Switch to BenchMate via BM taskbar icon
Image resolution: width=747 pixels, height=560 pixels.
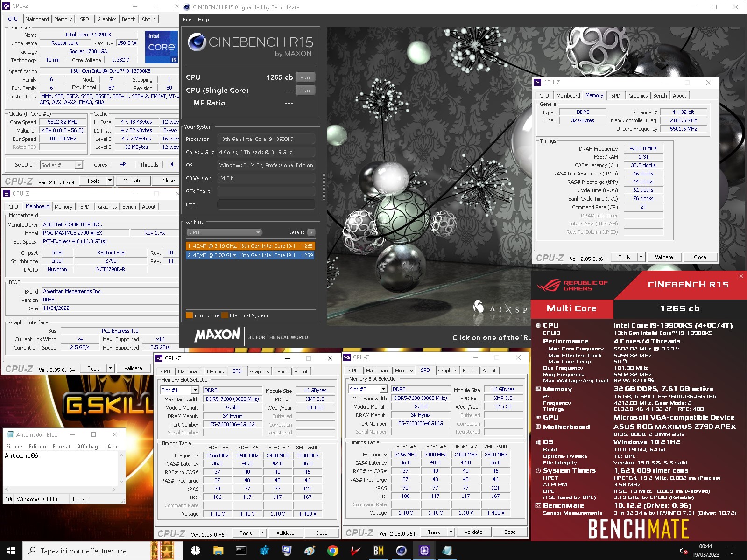[378, 551]
